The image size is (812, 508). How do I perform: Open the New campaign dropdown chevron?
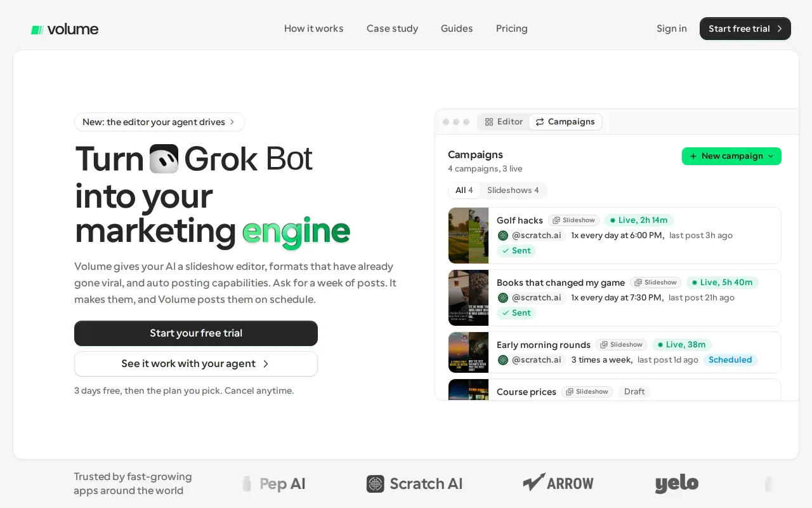click(771, 156)
